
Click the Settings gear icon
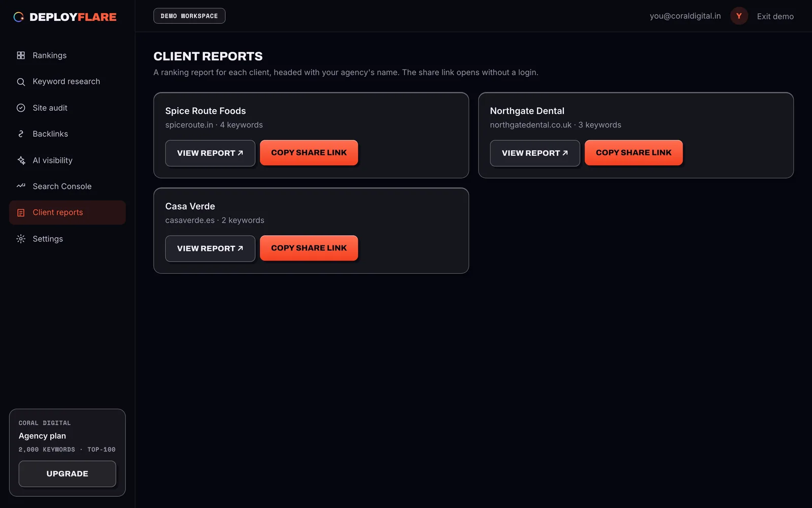point(21,239)
